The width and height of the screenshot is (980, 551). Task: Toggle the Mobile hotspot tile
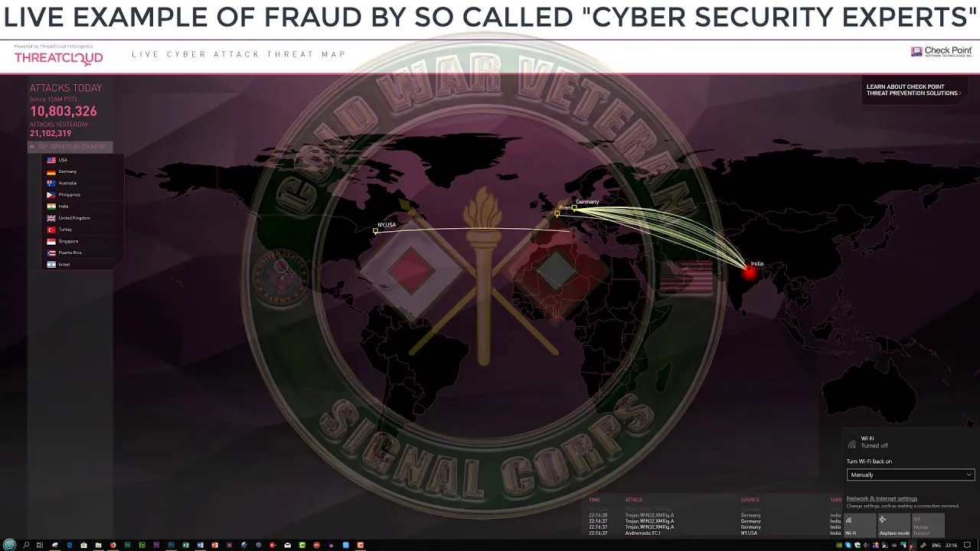(927, 525)
